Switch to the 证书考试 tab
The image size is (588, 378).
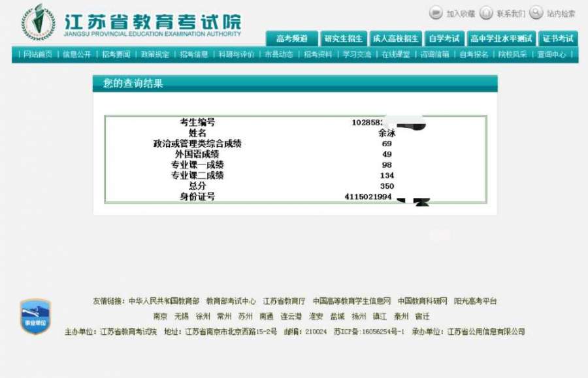point(558,39)
